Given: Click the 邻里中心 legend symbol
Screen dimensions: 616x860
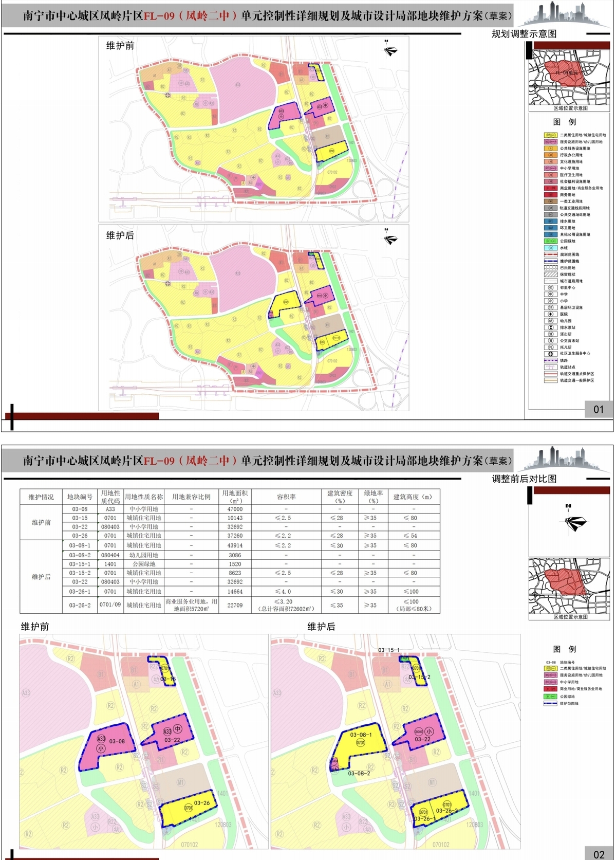Looking at the screenshot, I should tap(550, 288).
